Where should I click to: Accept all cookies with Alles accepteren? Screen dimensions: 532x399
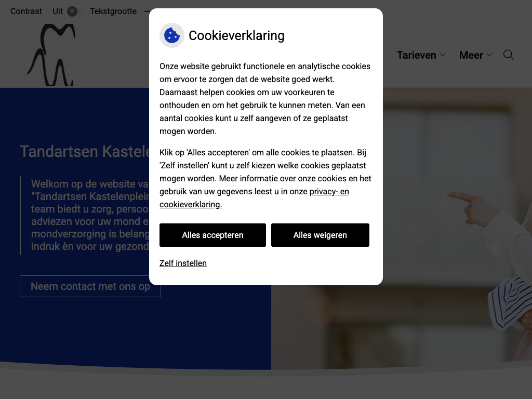click(x=212, y=235)
